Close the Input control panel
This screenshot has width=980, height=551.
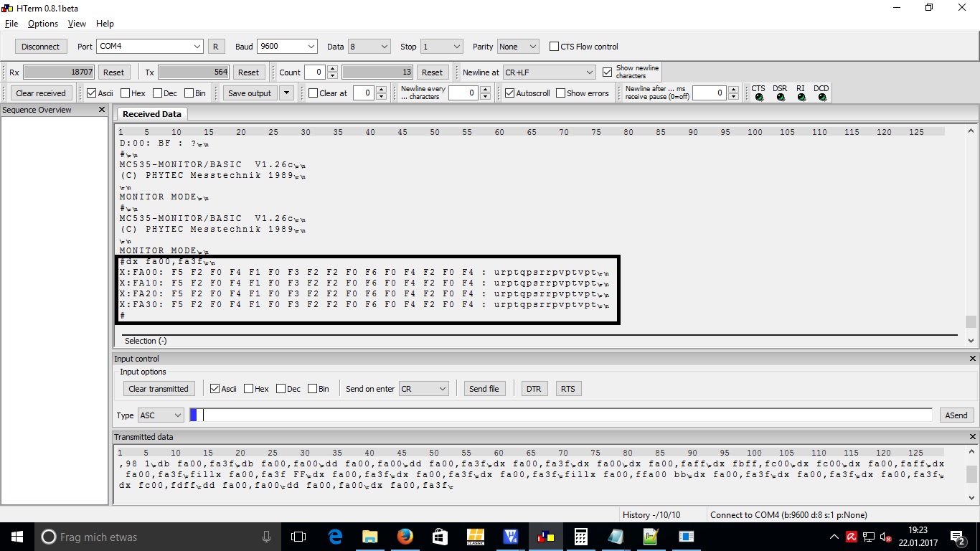(973, 359)
